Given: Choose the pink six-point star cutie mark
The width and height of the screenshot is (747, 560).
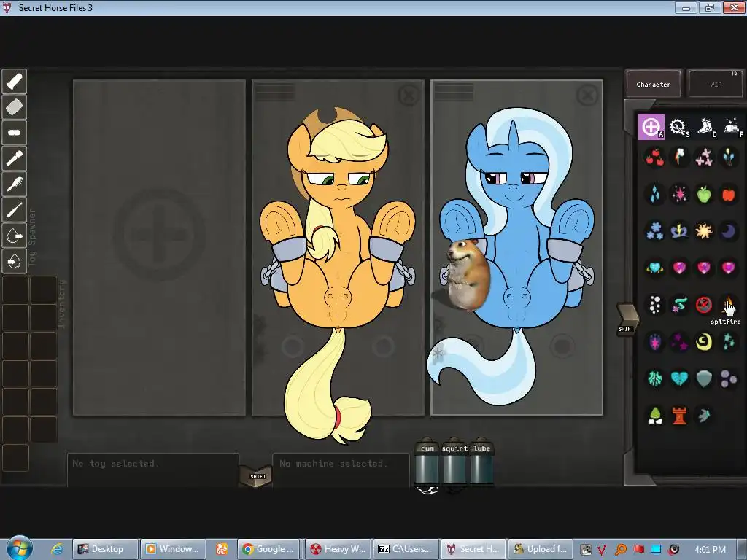Looking at the screenshot, I should point(679,194).
